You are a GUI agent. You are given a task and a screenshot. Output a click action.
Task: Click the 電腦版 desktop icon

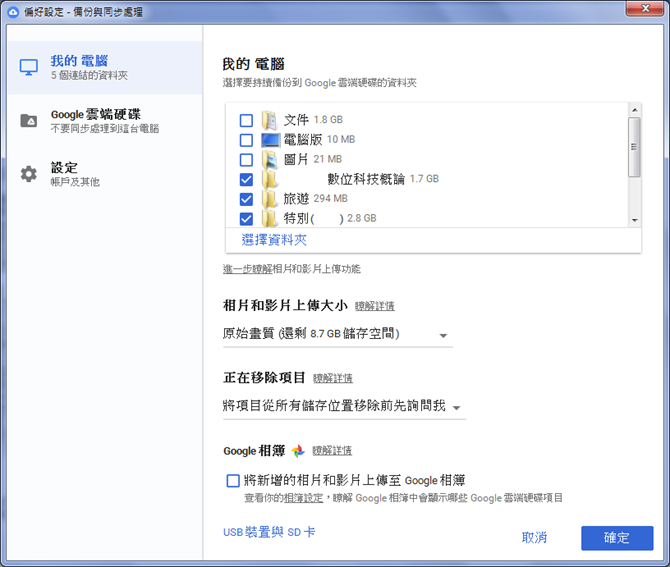[270, 140]
